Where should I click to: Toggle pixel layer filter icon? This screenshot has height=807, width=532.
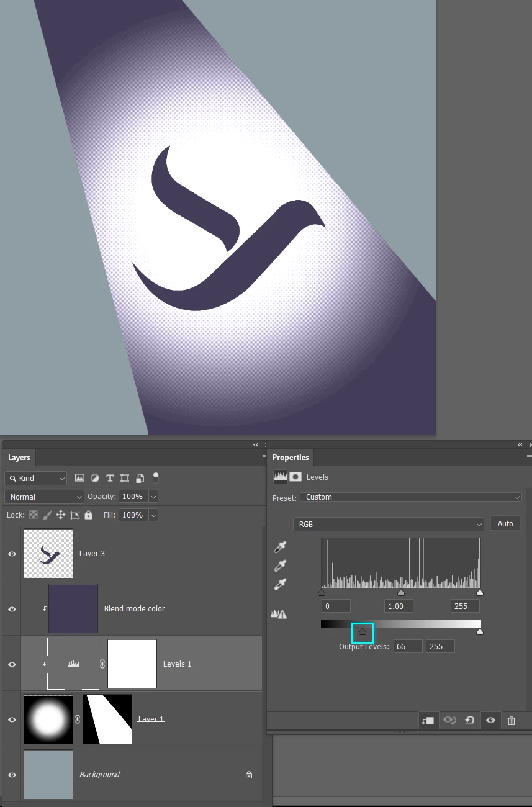(79, 478)
